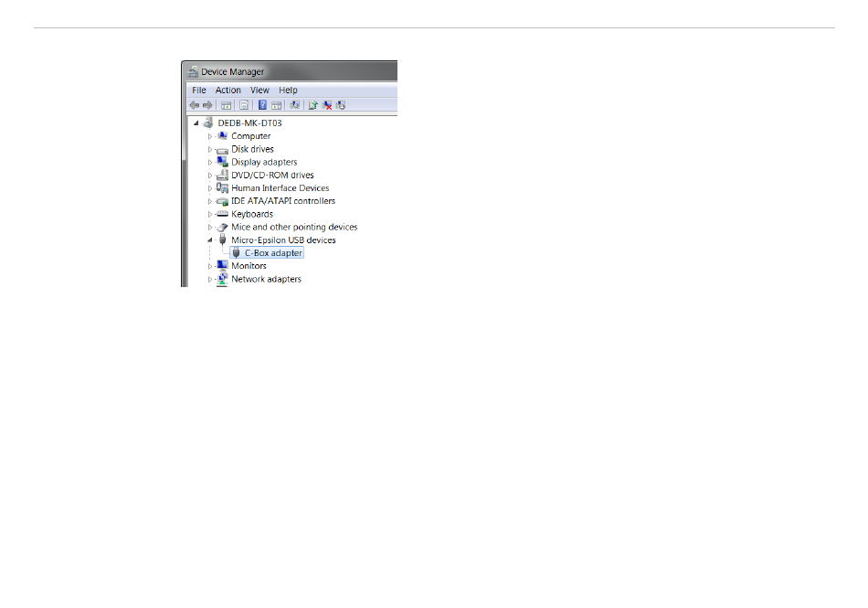
Task: Collapse the DEDB-MK-DT03 root node
Action: pos(196,123)
